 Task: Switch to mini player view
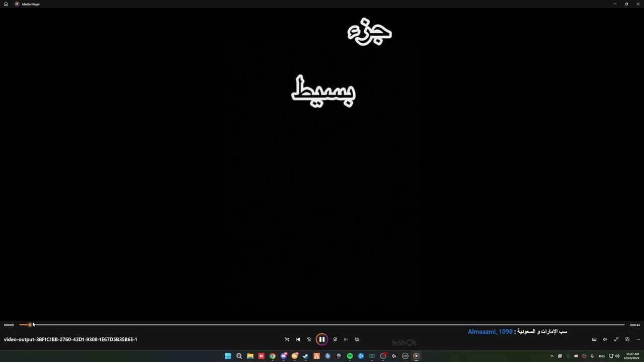coord(627,339)
